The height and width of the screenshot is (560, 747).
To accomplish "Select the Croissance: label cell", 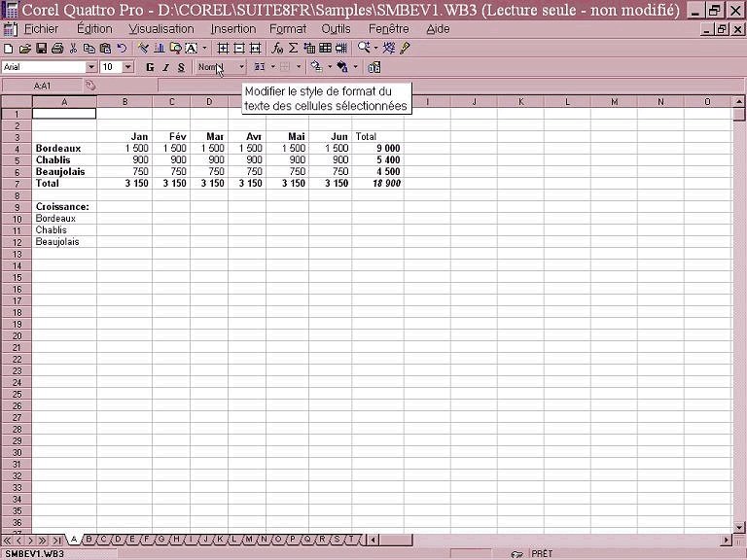I will tap(64, 207).
